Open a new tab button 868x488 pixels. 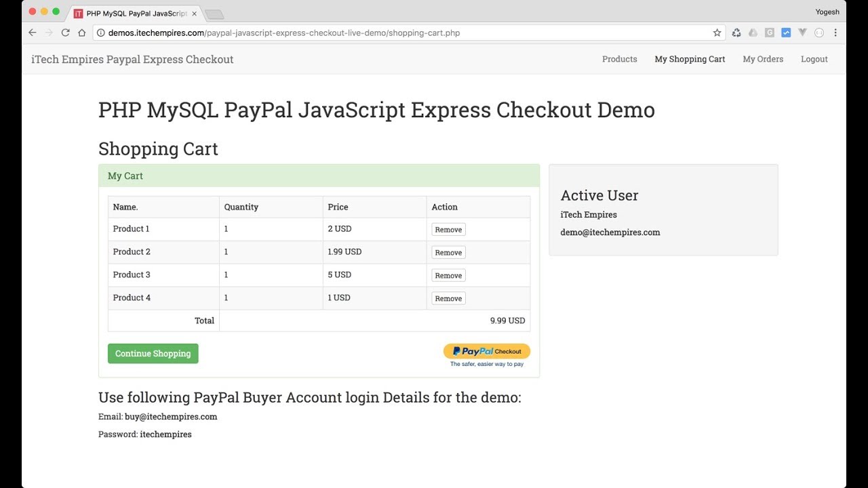[214, 14]
